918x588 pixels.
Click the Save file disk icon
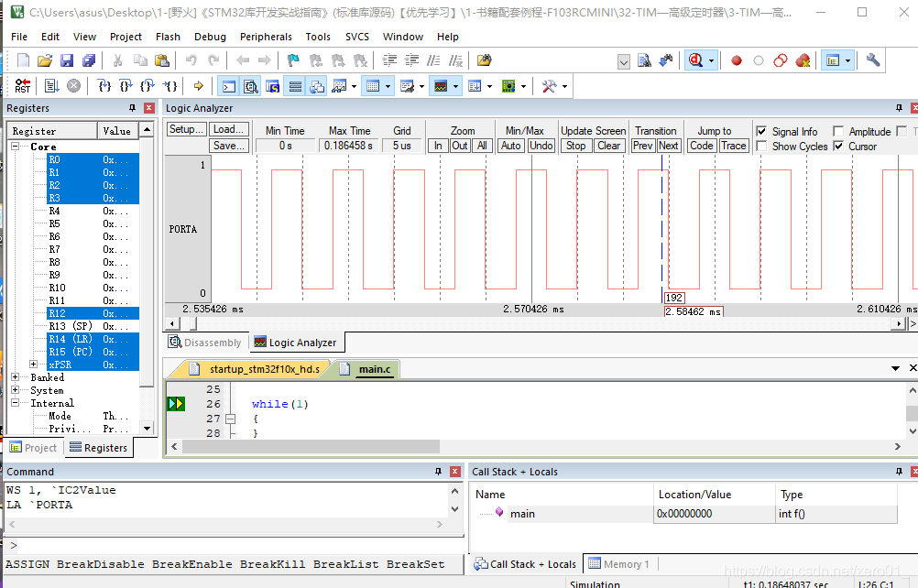67,60
